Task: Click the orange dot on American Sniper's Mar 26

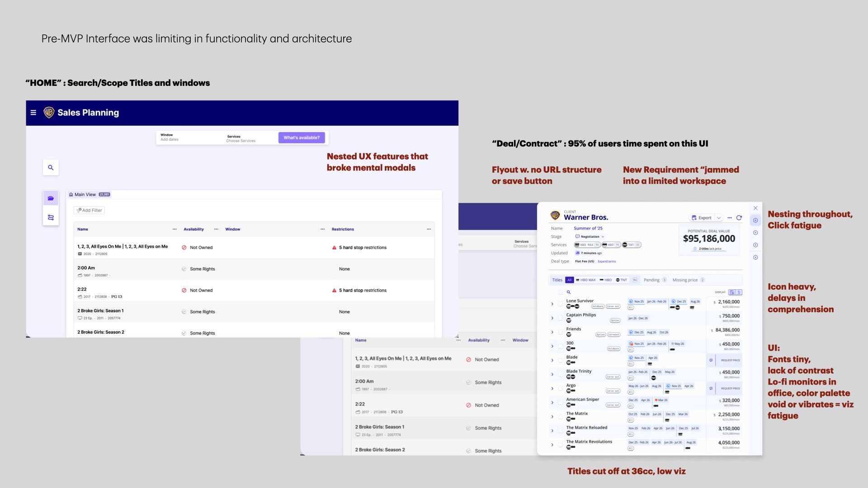Action: click(x=656, y=400)
